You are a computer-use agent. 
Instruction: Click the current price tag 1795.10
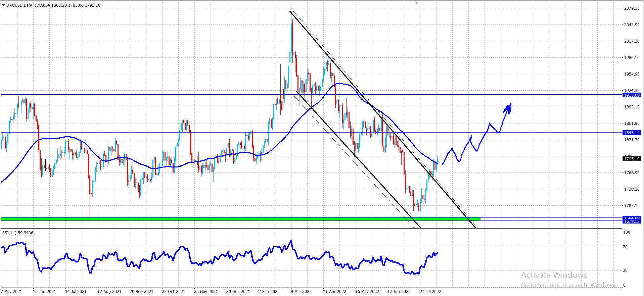(x=632, y=159)
